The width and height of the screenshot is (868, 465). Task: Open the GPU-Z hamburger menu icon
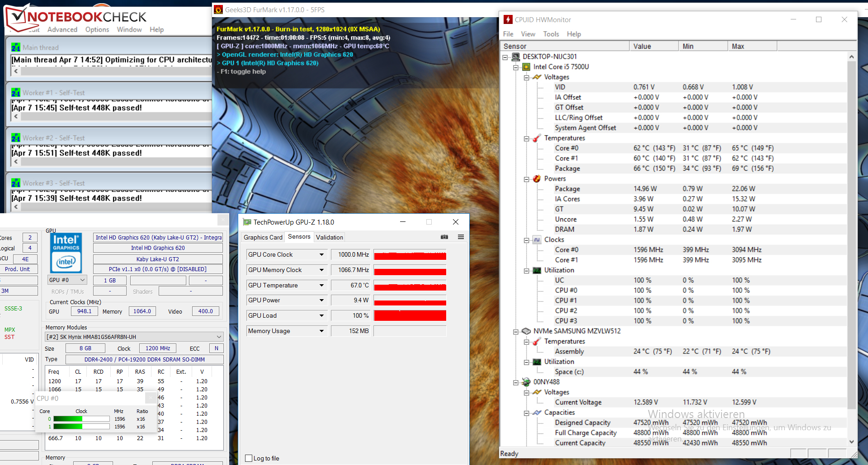coord(461,237)
